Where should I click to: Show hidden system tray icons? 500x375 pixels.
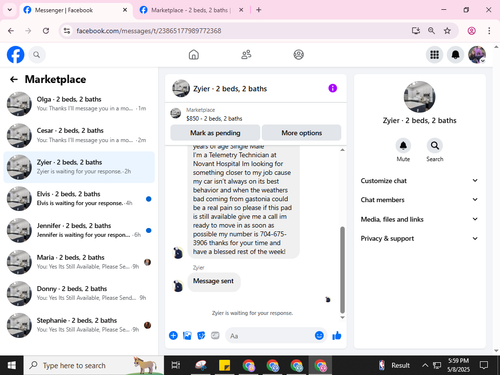(425, 365)
